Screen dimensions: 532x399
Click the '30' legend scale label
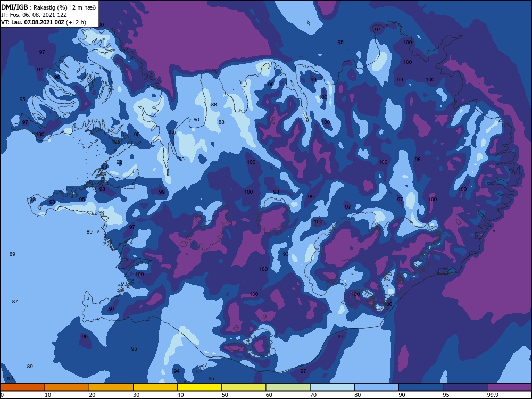136,395
